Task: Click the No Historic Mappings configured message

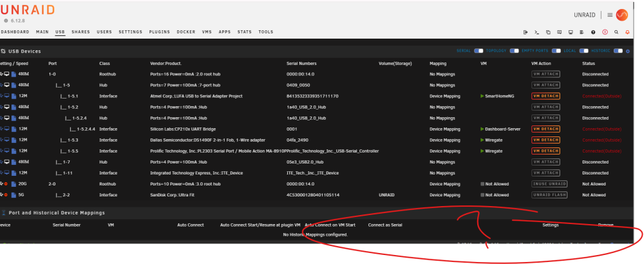Action: 316,235
